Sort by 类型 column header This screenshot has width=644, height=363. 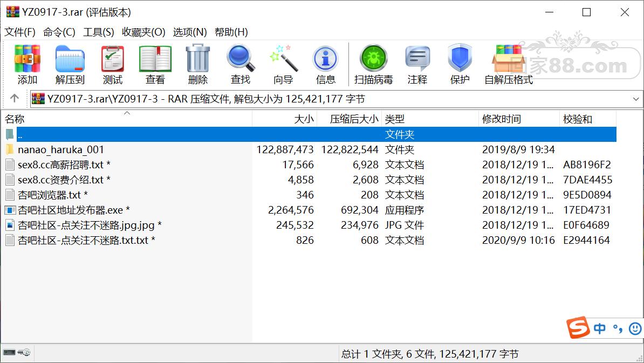pyautogui.click(x=430, y=119)
